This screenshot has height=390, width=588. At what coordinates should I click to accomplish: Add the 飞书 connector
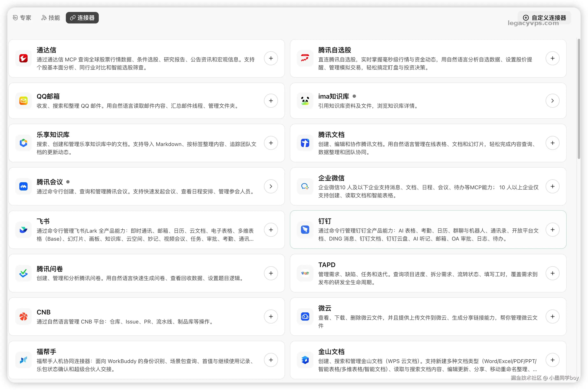(271, 230)
